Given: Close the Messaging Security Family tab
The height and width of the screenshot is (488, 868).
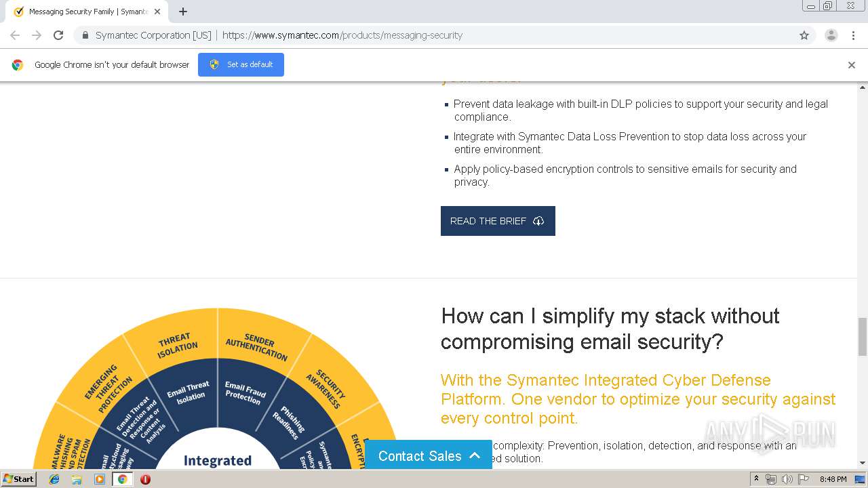Looking at the screenshot, I should click(157, 12).
